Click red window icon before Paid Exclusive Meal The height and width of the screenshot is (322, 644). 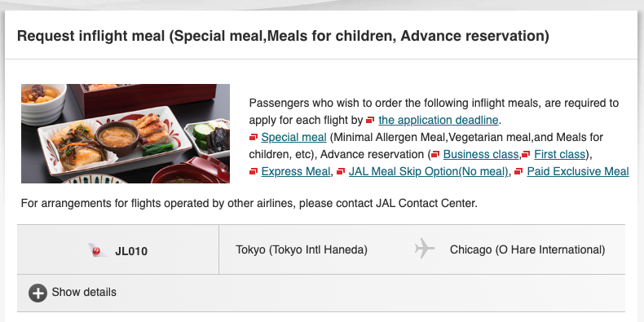518,171
